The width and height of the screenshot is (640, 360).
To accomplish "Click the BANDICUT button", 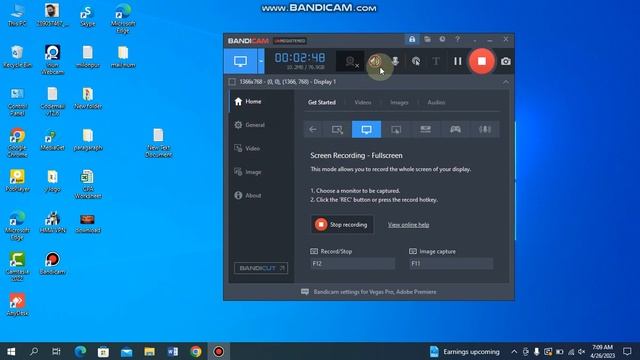I will pos(261,268).
